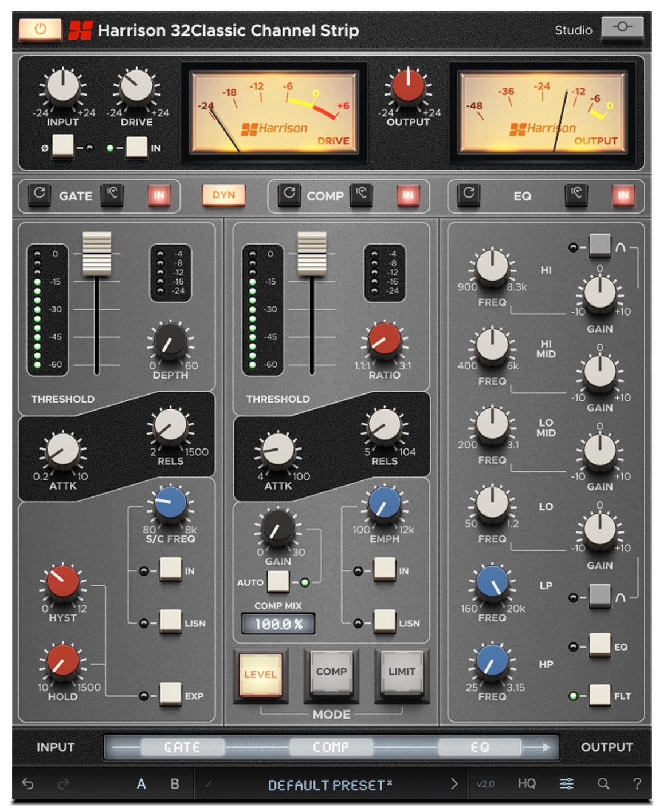
Task: Click the COMP threshold fader
Action: click(x=312, y=254)
